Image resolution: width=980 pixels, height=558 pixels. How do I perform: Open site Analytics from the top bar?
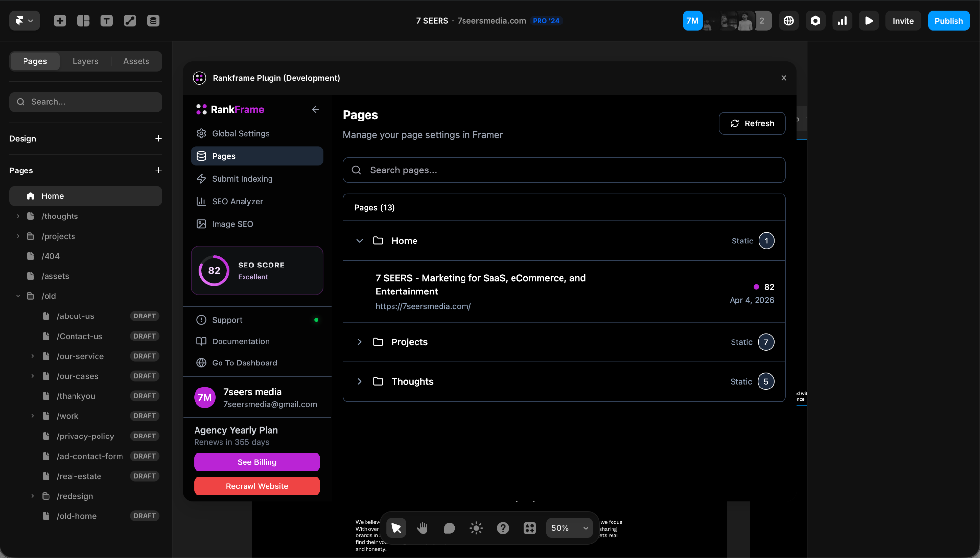pos(842,21)
